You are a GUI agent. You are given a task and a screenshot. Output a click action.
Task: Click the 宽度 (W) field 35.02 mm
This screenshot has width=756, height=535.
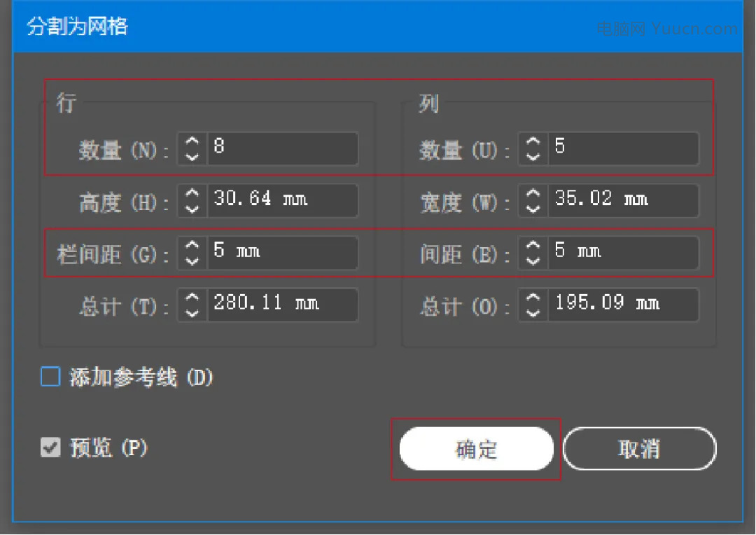[x=623, y=200]
